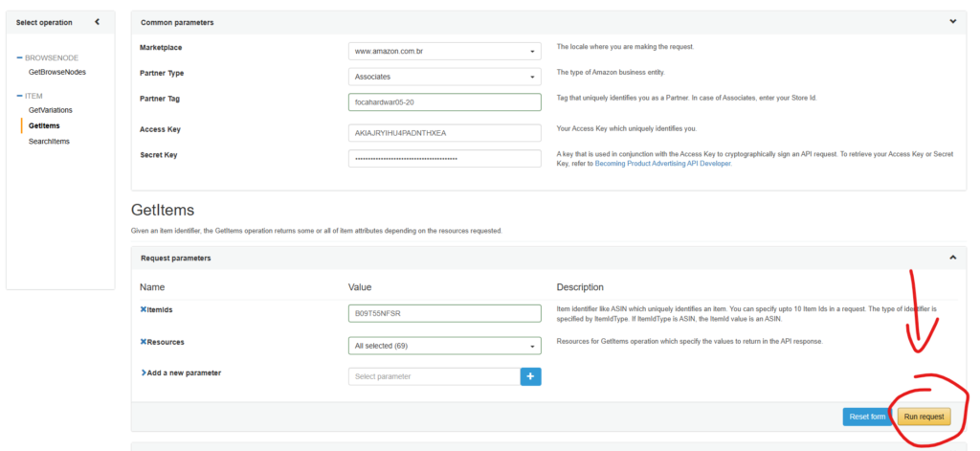Click the GetItems page heading
Image resolution: width=980 pixels, height=451 pixels.
[x=163, y=209]
